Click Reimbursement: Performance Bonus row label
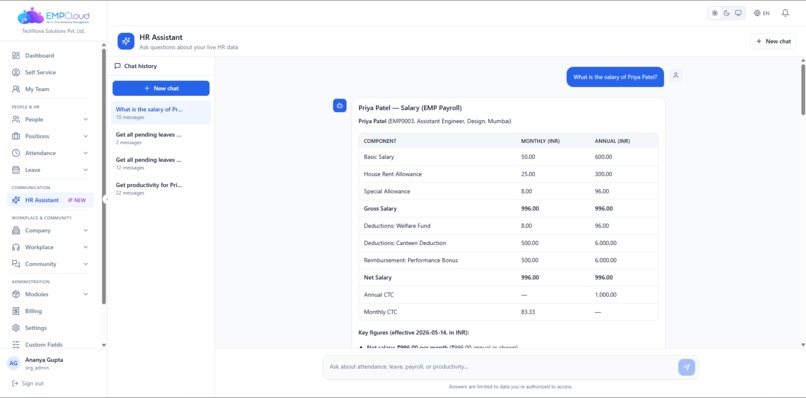806x398 pixels. point(411,260)
